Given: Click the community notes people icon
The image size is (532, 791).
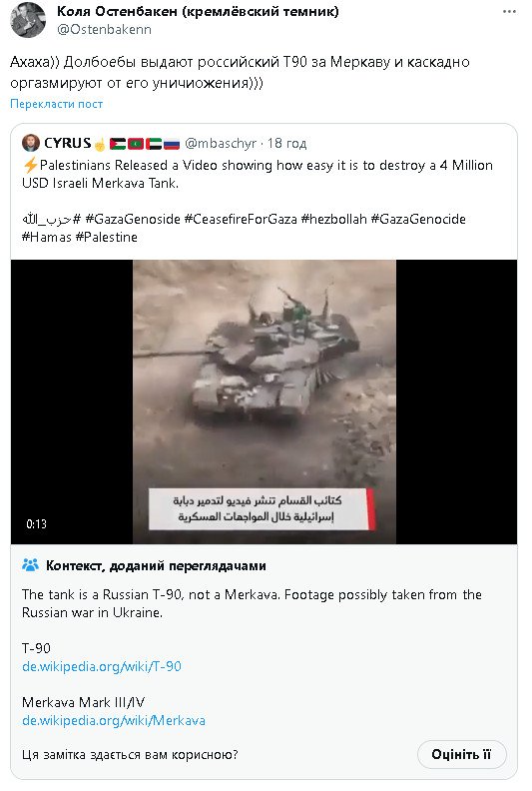Looking at the screenshot, I should tap(30, 565).
